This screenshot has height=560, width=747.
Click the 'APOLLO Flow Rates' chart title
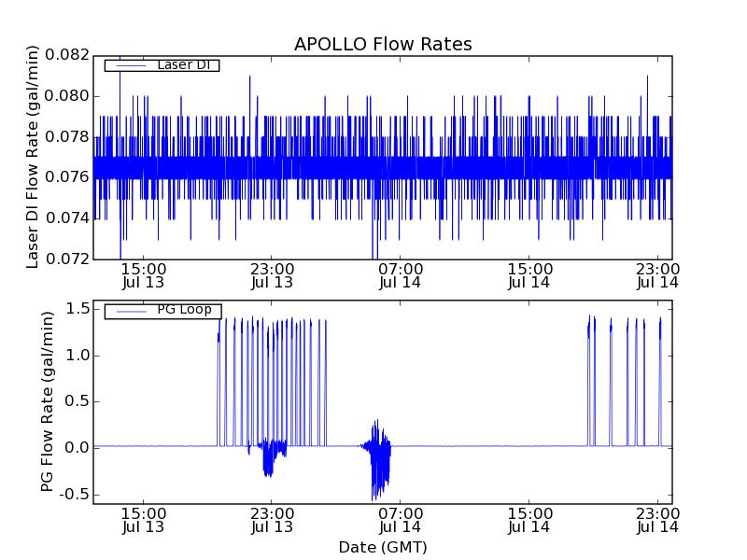[x=383, y=44]
